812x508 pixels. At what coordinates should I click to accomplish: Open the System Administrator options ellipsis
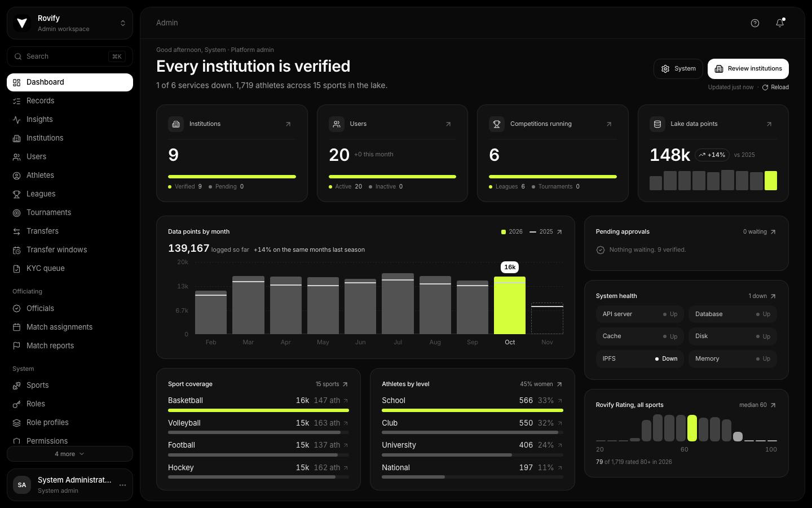pyautogui.click(x=122, y=485)
